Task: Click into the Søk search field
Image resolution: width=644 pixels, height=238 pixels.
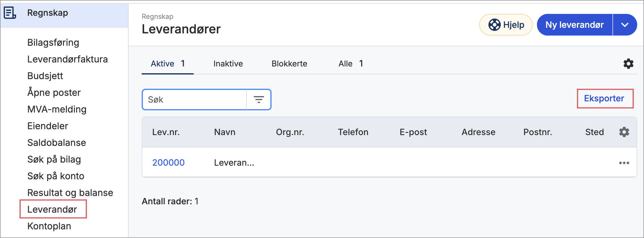Action: [194, 100]
